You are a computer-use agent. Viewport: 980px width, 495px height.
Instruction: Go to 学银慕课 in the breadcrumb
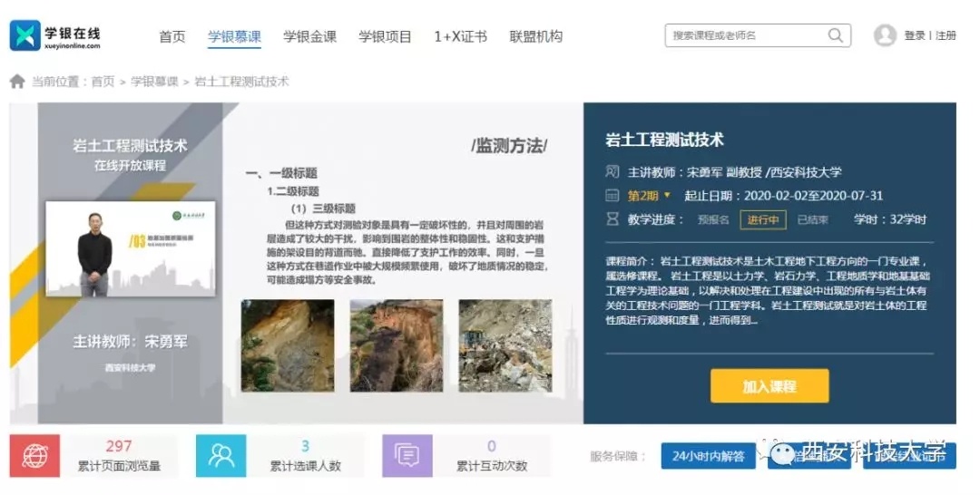point(154,82)
